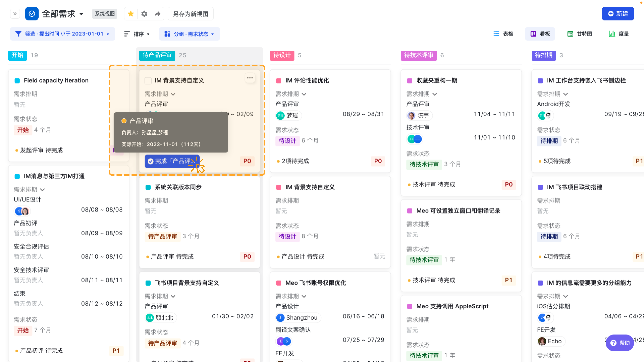Click P1 priority on IM消息与第三方IM打通 card

(116, 350)
